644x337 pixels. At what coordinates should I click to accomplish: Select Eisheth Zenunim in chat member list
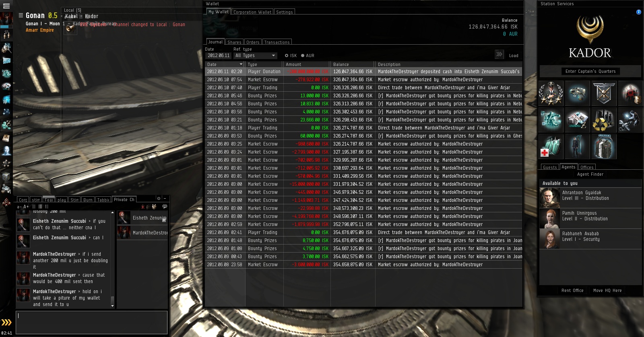142,218
